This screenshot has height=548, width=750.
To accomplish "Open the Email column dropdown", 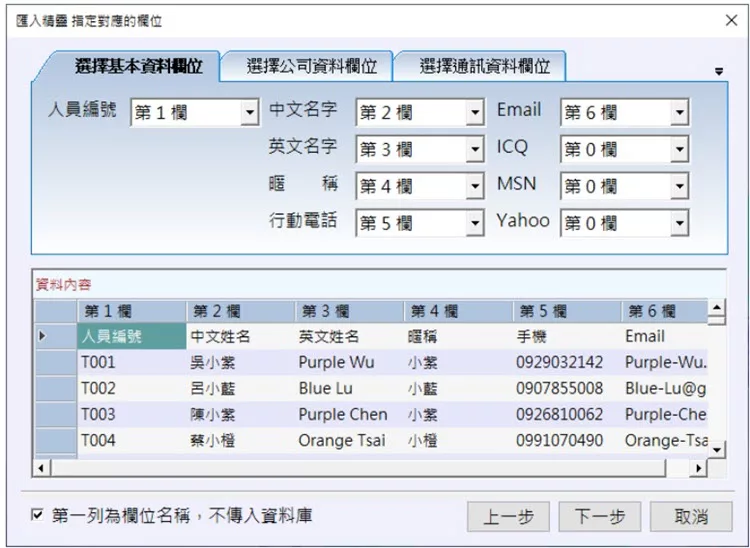I will [679, 113].
